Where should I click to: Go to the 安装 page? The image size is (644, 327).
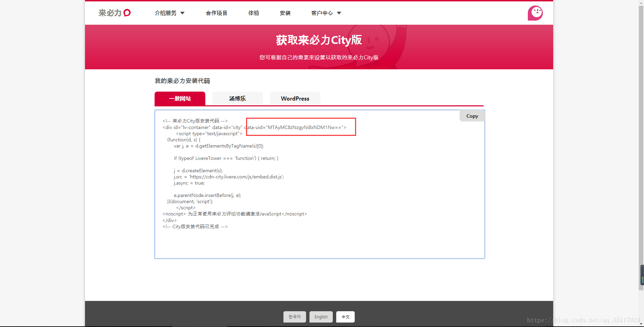click(285, 13)
